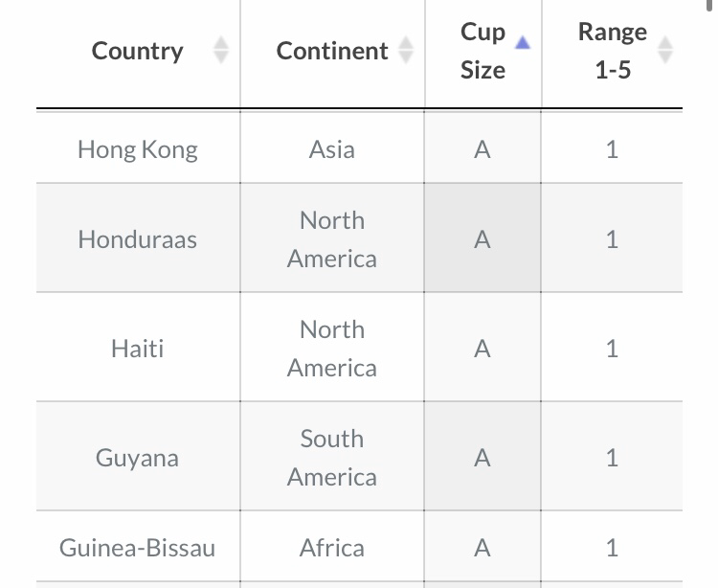
Task: Click Cup Size A in Honduraas row
Action: pos(482,238)
